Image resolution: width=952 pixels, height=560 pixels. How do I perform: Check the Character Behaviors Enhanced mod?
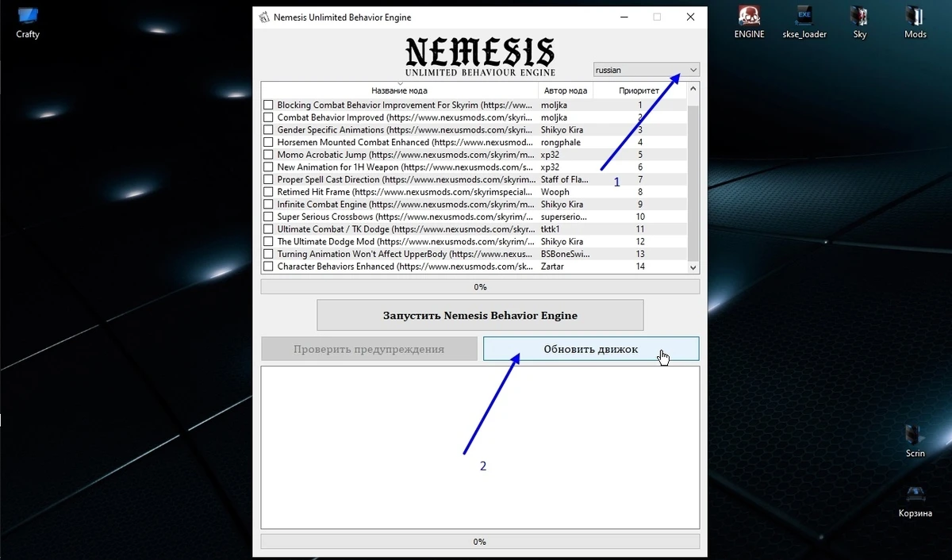coord(268,267)
